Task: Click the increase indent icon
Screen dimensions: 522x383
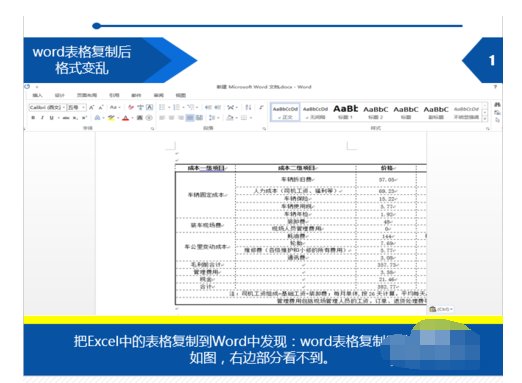Action: 217,107
